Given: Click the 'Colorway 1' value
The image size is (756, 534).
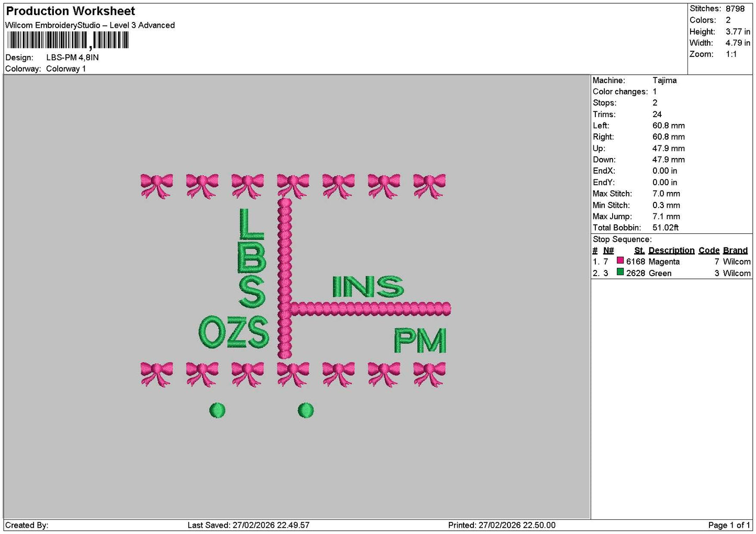Looking at the screenshot, I should click(66, 69).
